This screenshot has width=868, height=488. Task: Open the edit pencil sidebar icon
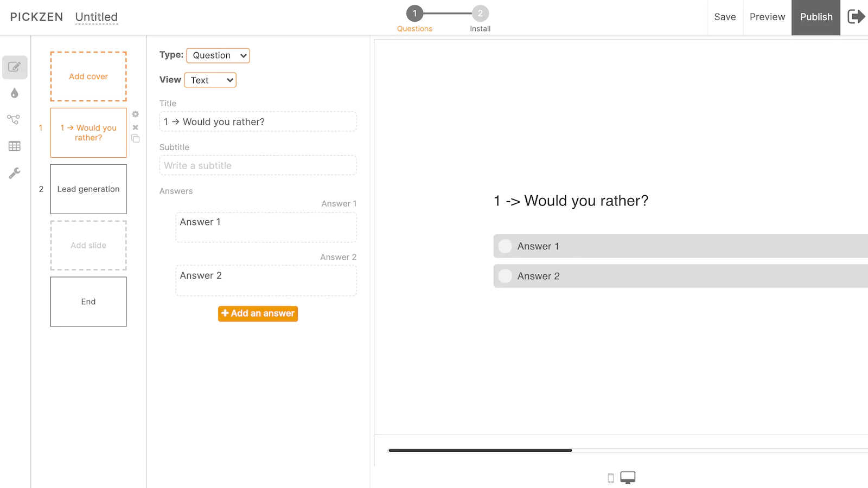pyautogui.click(x=15, y=67)
